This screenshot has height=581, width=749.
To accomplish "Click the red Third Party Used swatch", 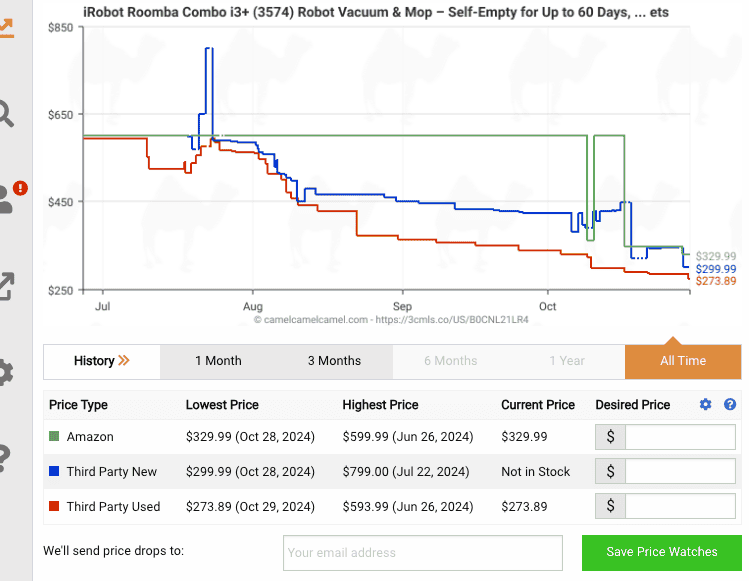I will [x=54, y=507].
